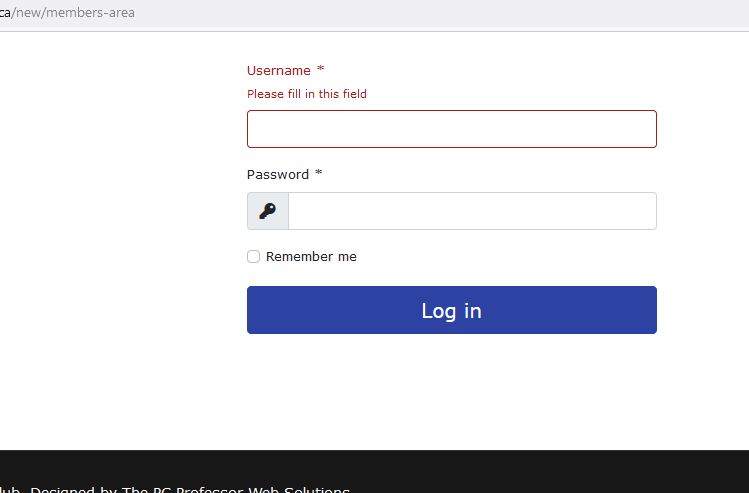This screenshot has width=749, height=493.
Task: Click the 'Please fill in this field' error message
Action: (307, 94)
